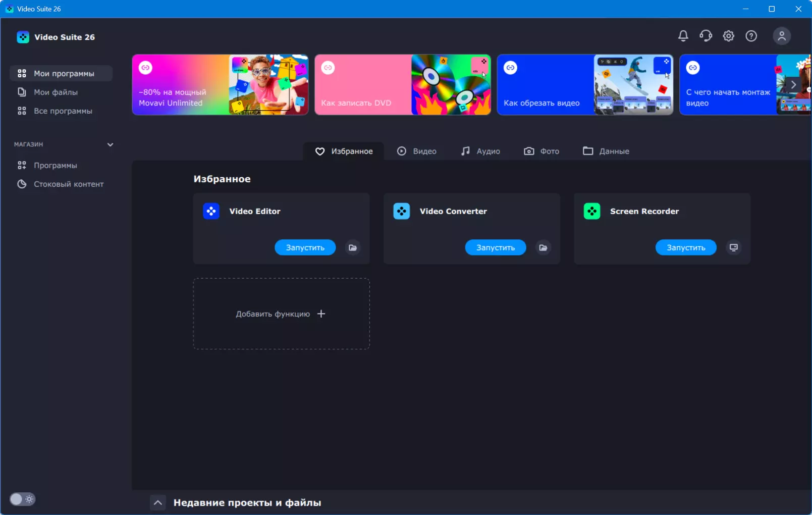812x515 pixels.
Task: Open folder icon on Video Editor card
Action: click(353, 247)
